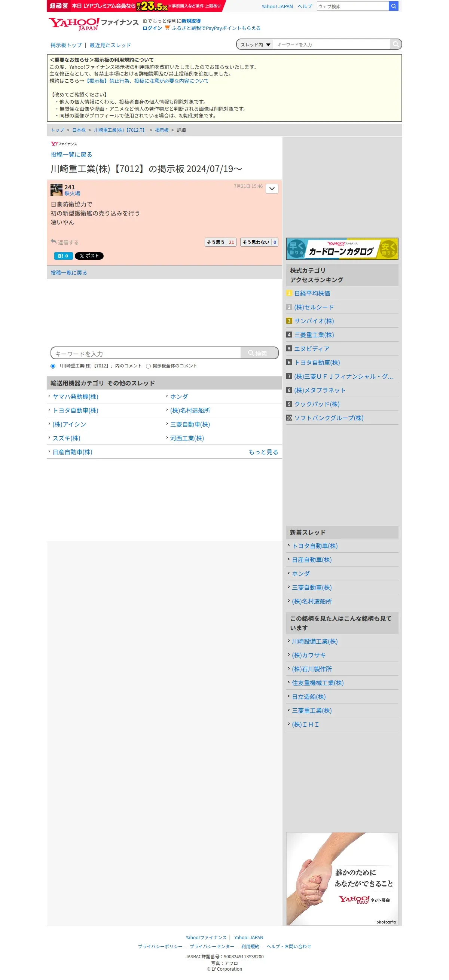This screenshot has width=449, height=980.
Task: Open スズキ(株) thread link
Action: point(66,438)
